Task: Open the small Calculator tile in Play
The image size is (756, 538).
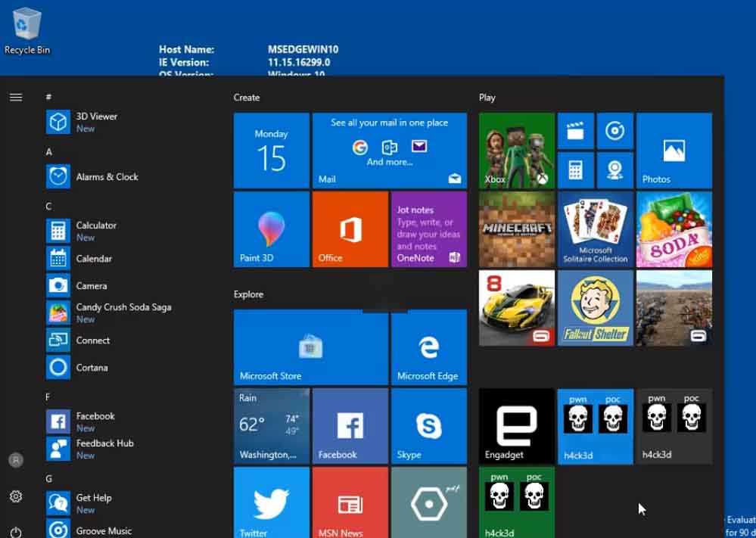Action: click(x=576, y=170)
